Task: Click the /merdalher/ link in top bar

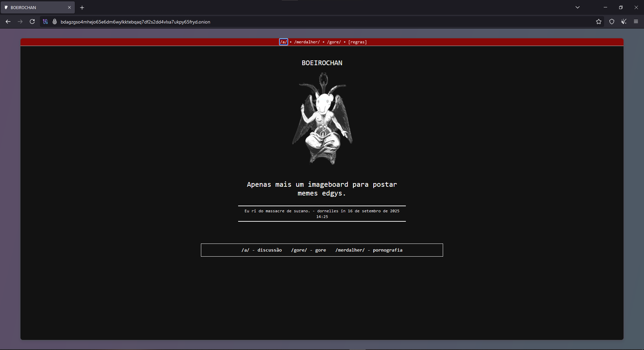Action: click(x=307, y=42)
